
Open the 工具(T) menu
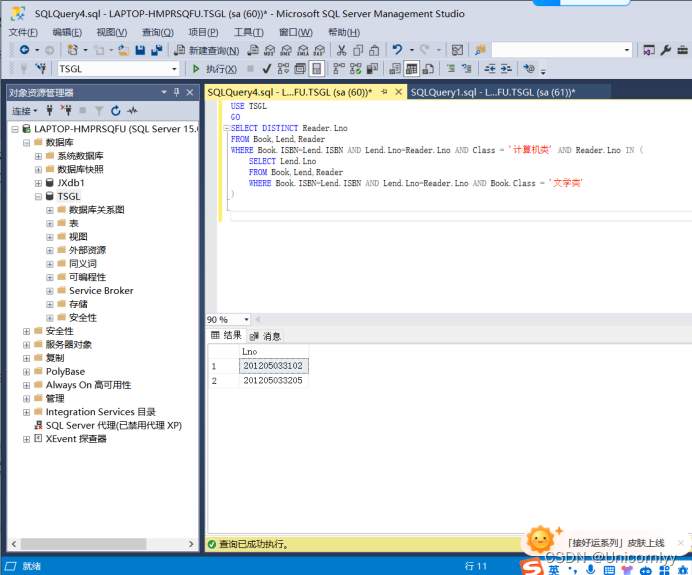coord(248,32)
